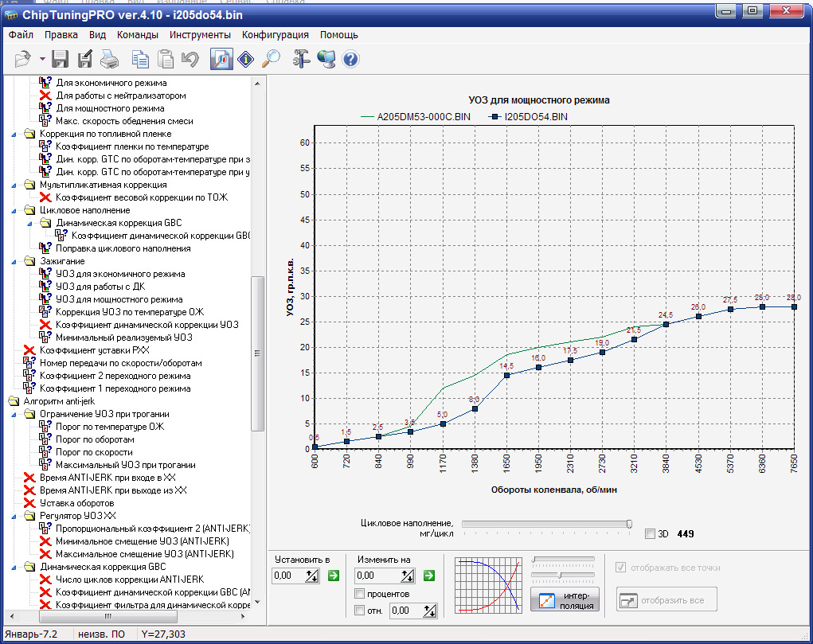Click the Copy toolbar icon

pyautogui.click(x=140, y=59)
